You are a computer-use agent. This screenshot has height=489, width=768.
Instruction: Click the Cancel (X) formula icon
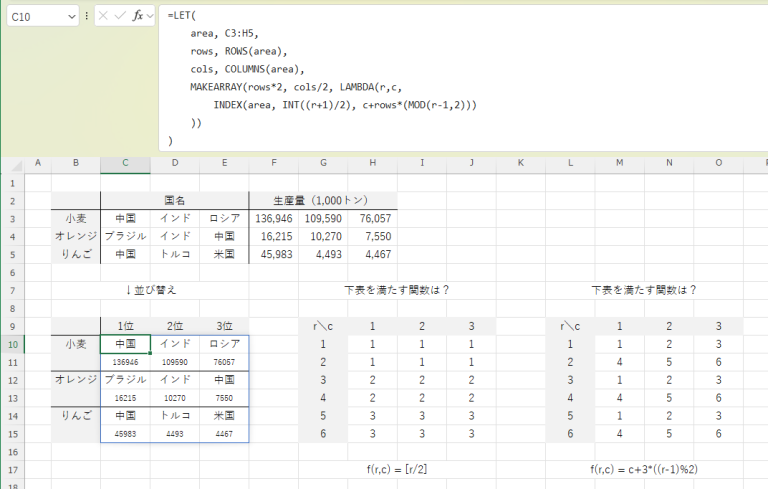tap(103, 16)
